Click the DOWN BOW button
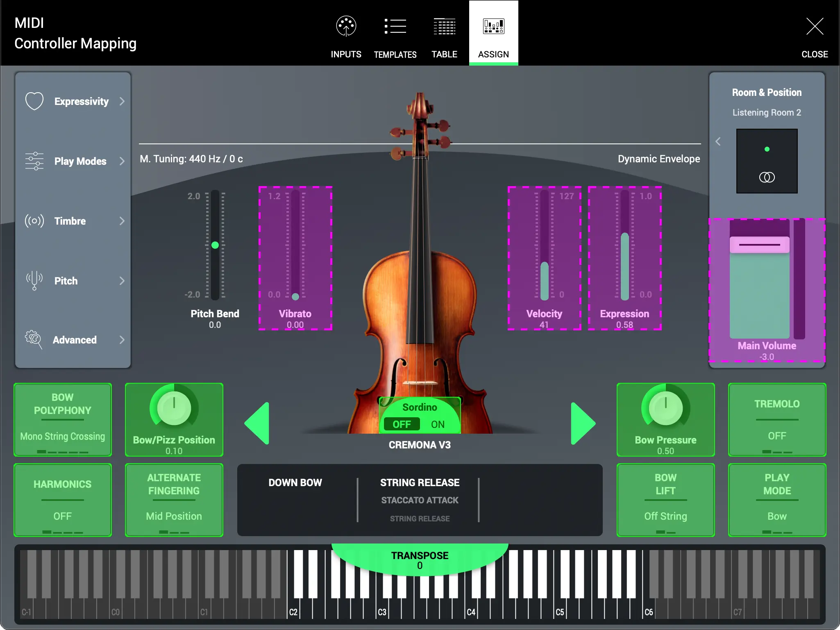840x630 pixels. (x=295, y=482)
